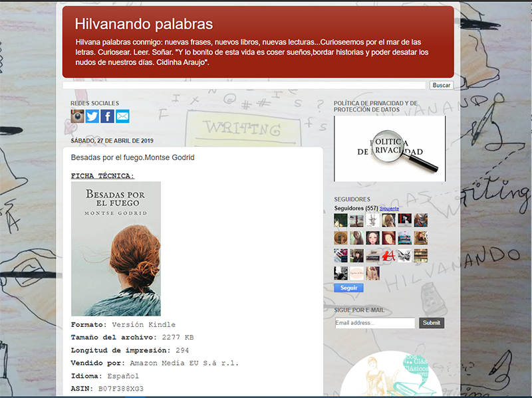Click the 'POLÍTICA DE PRIVACIDAD Y DE PROTECCIÓN DE DATOS' heading
The image size is (532, 398).
[x=376, y=106]
